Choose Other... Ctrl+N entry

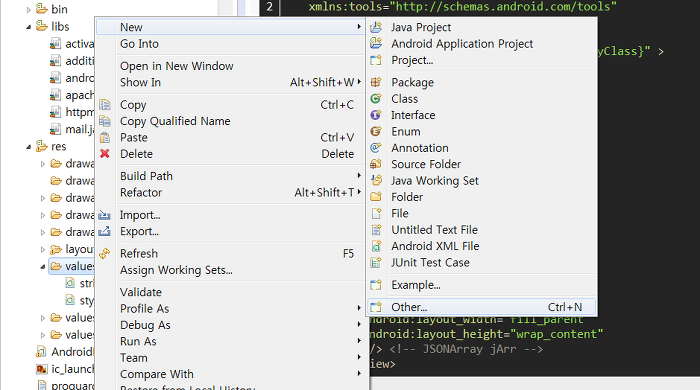tap(482, 307)
